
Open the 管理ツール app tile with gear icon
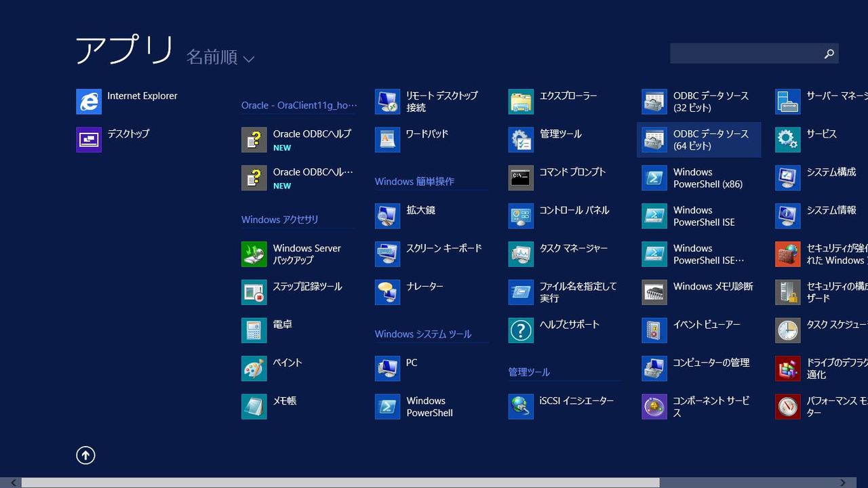545,140
